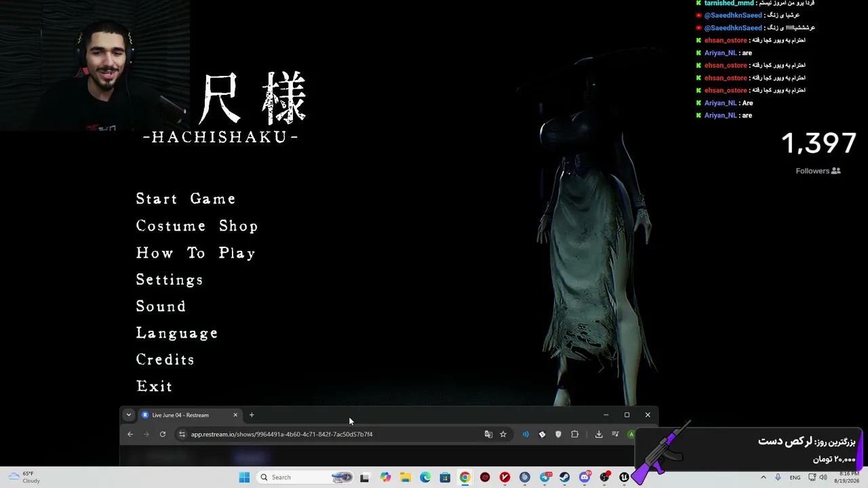The width and height of the screenshot is (868, 488).
Task: Expand the Chrome tab search dropdown
Action: [129, 415]
